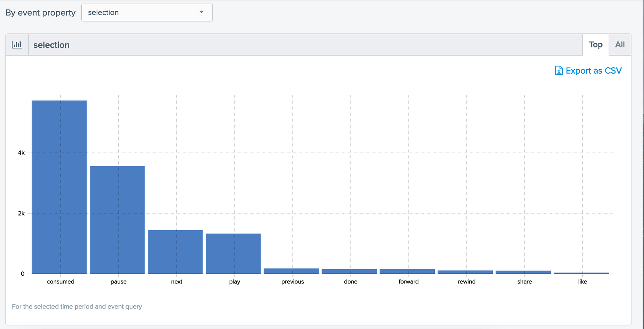This screenshot has height=329, width=644.
Task: Click the CSV file icon
Action: tap(559, 70)
